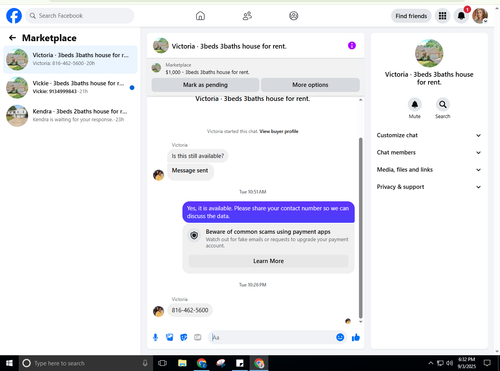500x371 pixels.
Task: Click Mark as pending button
Action: coord(205,85)
